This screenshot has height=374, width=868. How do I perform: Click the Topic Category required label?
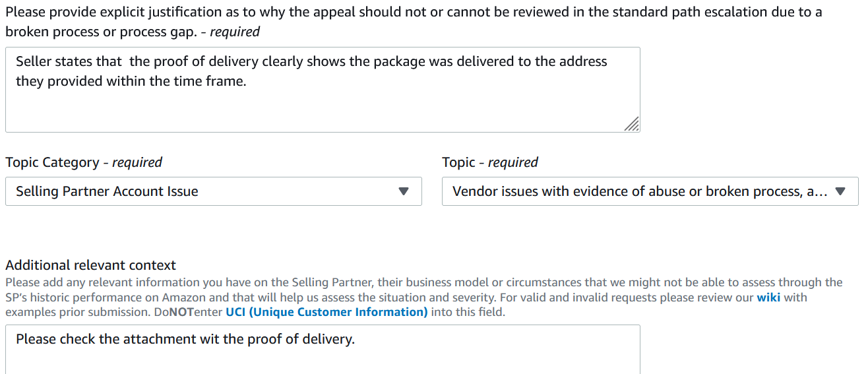tap(84, 162)
